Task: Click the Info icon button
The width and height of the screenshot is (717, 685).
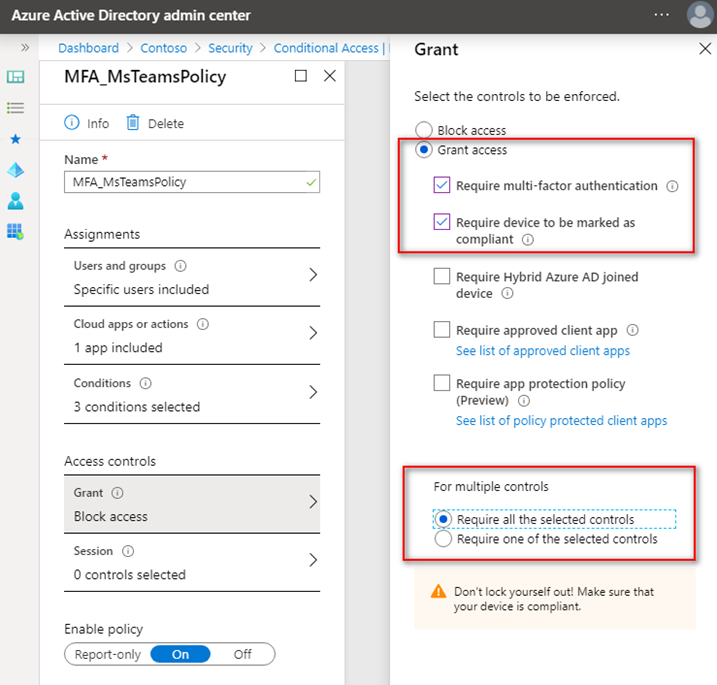Action: click(x=72, y=123)
